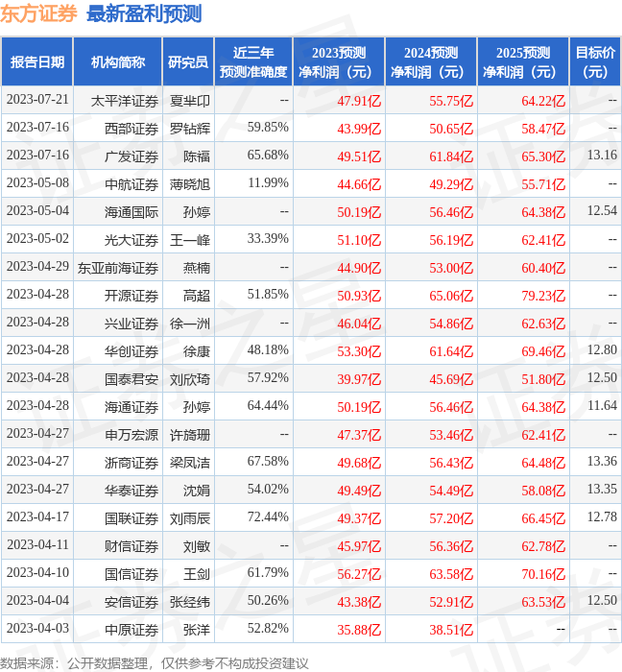Click the 东亚前海证券 institution cell
Image resolution: width=622 pixels, height=672 pixels.
[118, 268]
